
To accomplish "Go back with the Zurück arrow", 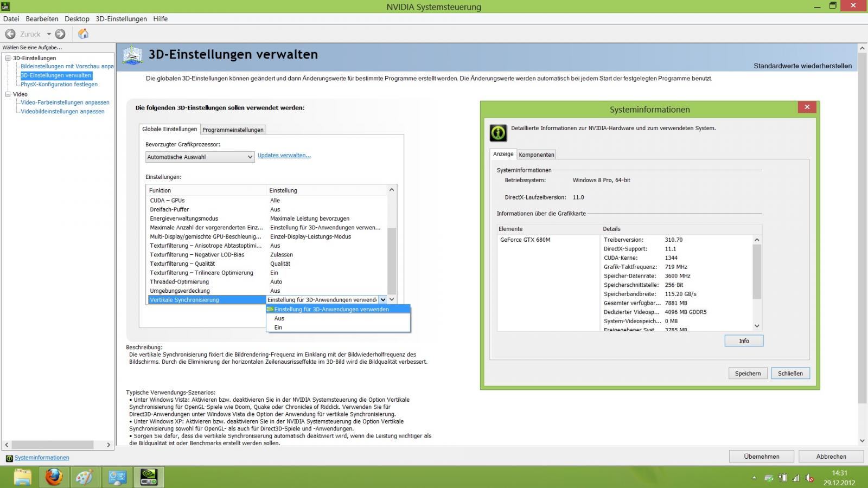I will tap(10, 34).
